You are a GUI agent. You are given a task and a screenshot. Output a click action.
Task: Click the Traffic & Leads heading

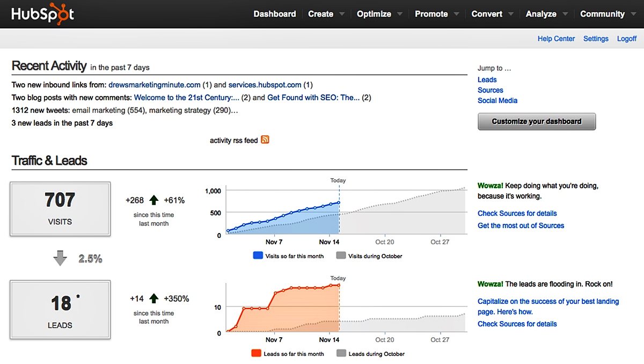point(49,161)
